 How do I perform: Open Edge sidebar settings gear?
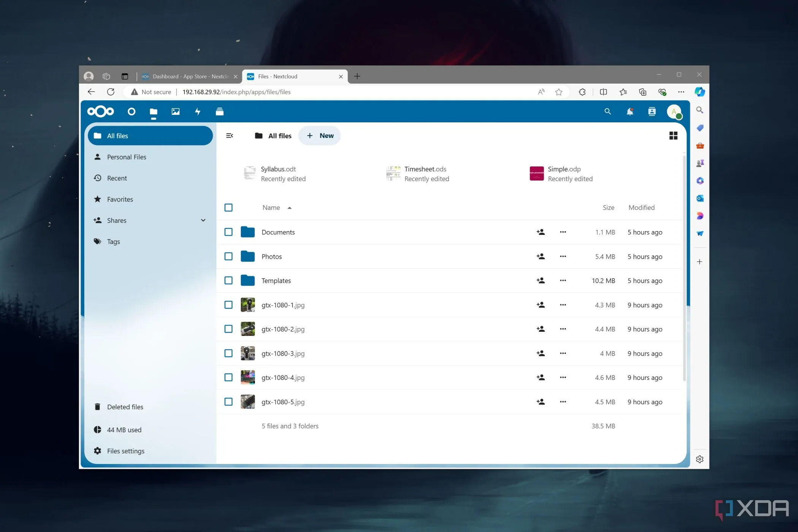point(700,459)
